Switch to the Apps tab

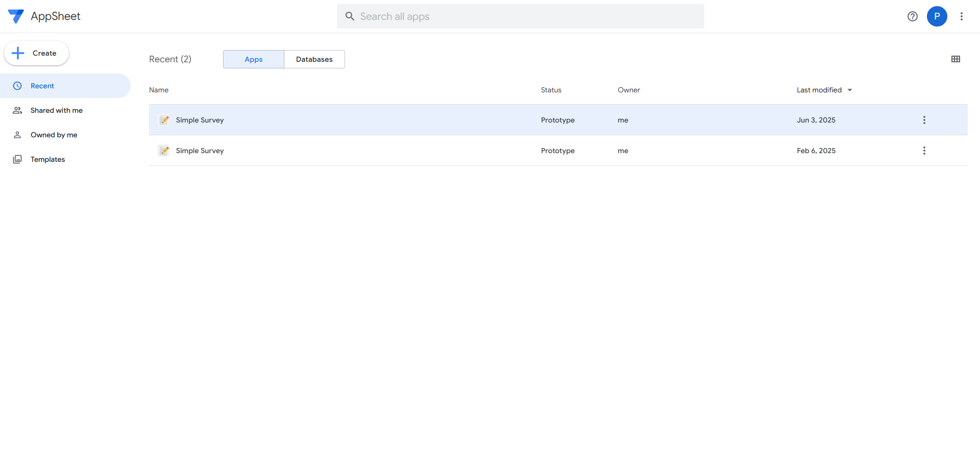(253, 59)
